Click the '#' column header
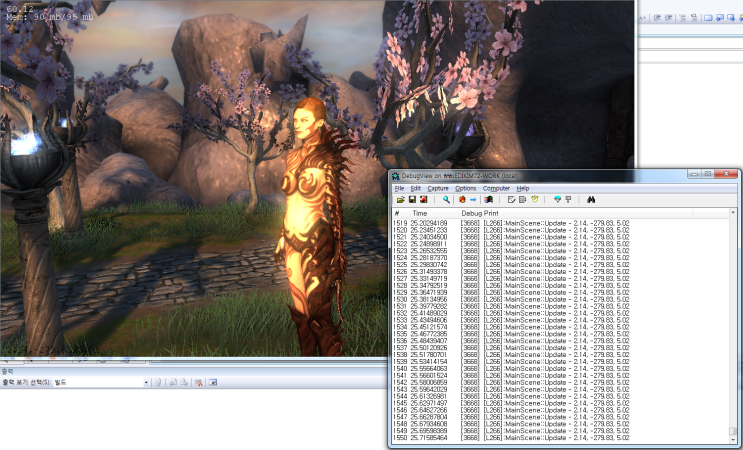The width and height of the screenshot is (743, 450). click(x=401, y=214)
